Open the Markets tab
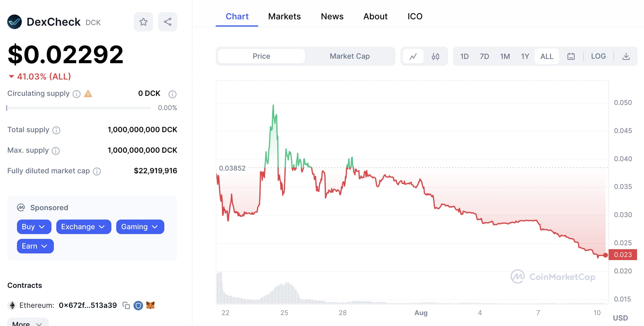 (x=284, y=16)
